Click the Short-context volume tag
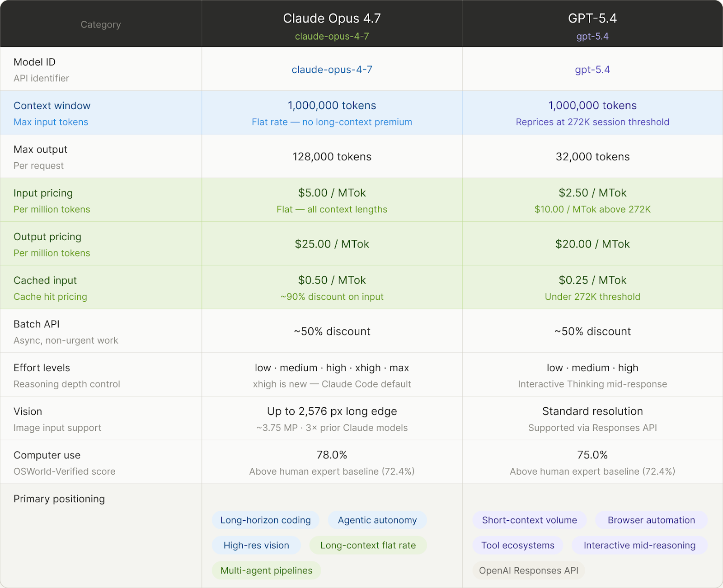This screenshot has height=588, width=723. [x=530, y=520]
